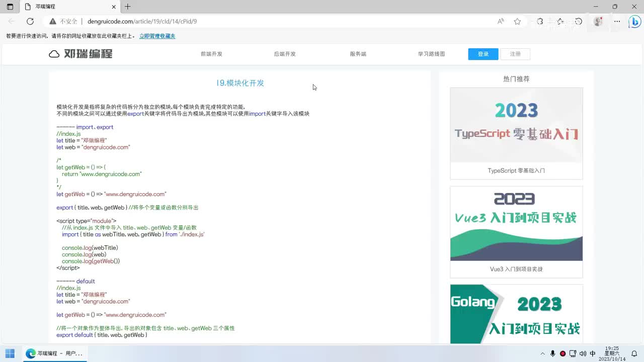The height and width of the screenshot is (362, 644).
Task: Open the Extensions puzzle icon
Action: (540, 21)
